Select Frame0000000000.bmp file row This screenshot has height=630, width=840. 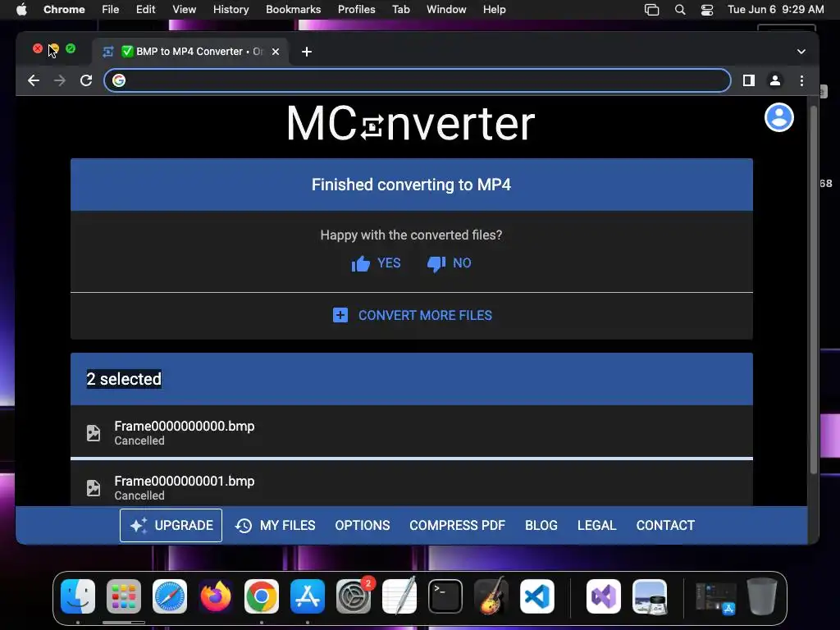[x=412, y=432]
